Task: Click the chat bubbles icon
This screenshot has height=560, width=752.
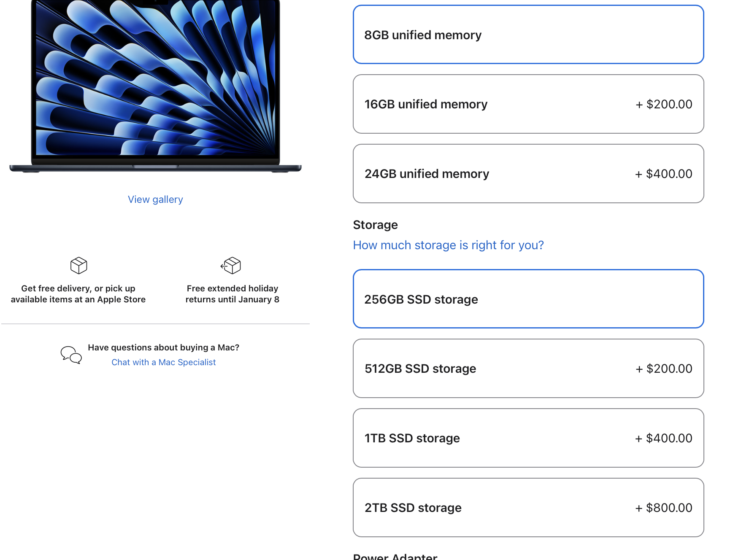Action: point(71,355)
